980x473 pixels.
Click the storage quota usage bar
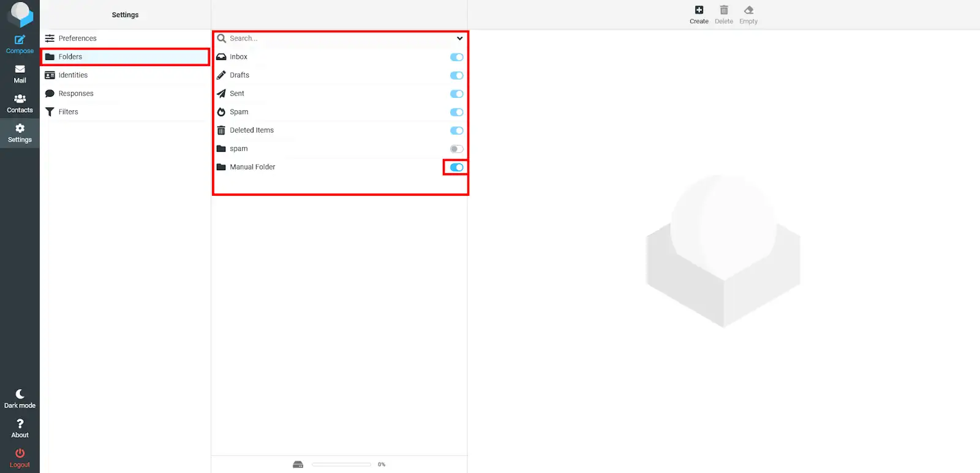341,464
